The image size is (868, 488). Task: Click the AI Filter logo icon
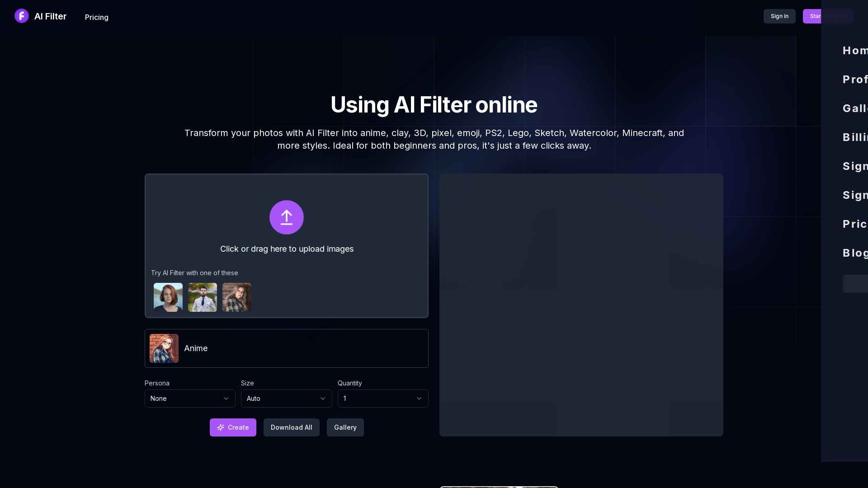(21, 16)
